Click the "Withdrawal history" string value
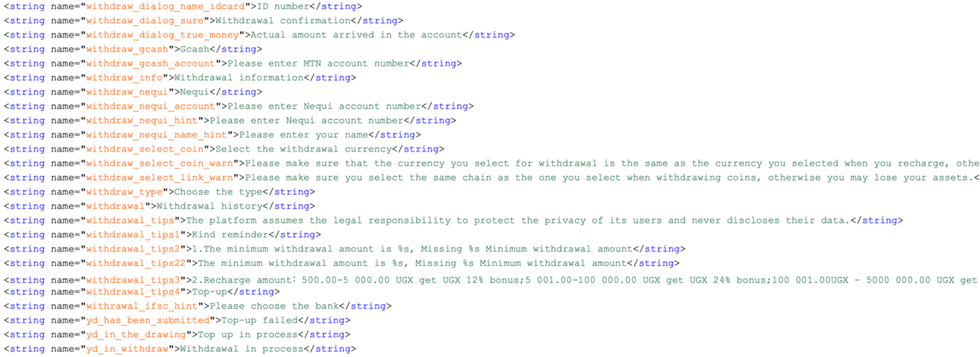The height and width of the screenshot is (357, 980). click(x=209, y=206)
